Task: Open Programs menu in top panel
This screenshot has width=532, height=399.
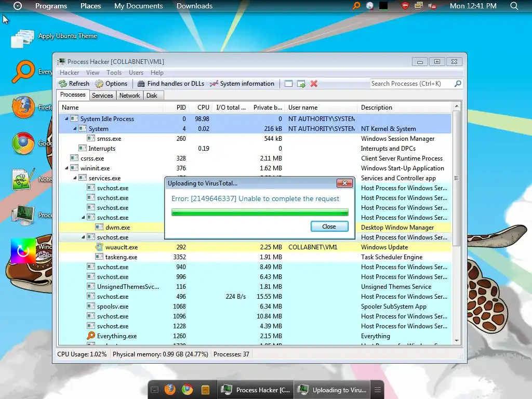Action: pyautogui.click(x=51, y=6)
